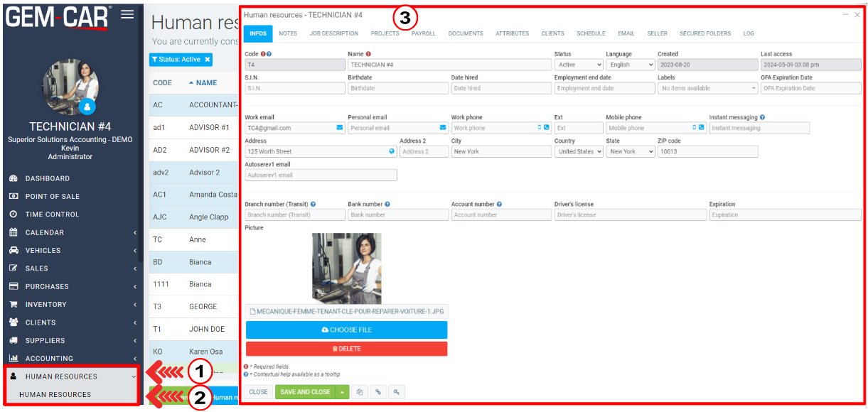
Task: Open the Status dropdown
Action: tap(578, 65)
